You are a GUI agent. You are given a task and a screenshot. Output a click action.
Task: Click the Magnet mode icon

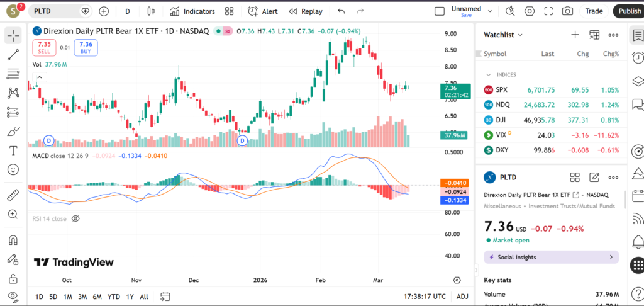click(x=13, y=240)
